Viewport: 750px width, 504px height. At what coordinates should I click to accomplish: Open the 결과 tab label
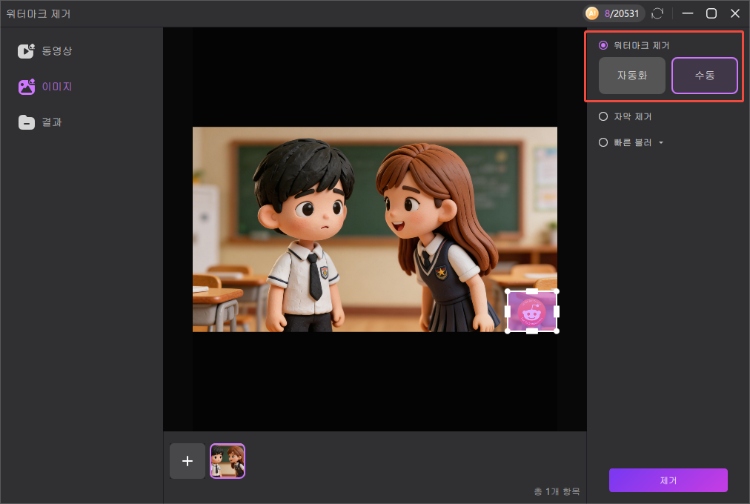pos(51,122)
